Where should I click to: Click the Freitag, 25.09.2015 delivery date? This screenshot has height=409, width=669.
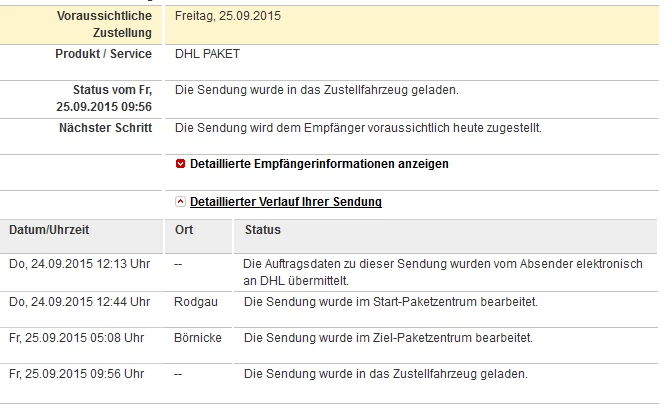coord(228,17)
